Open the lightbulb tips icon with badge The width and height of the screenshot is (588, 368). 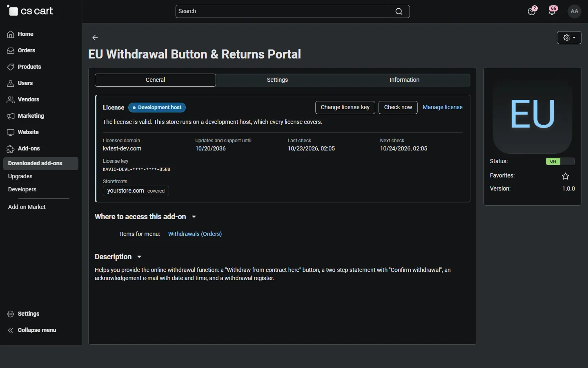point(532,11)
